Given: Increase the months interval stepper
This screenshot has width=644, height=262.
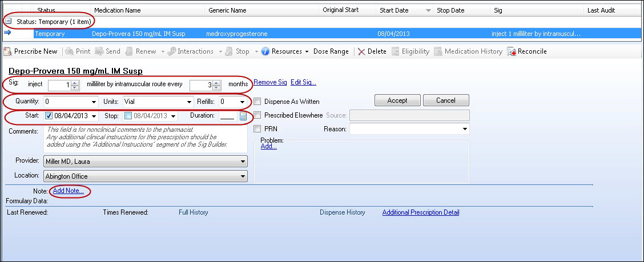Looking at the screenshot, I should [x=216, y=83].
